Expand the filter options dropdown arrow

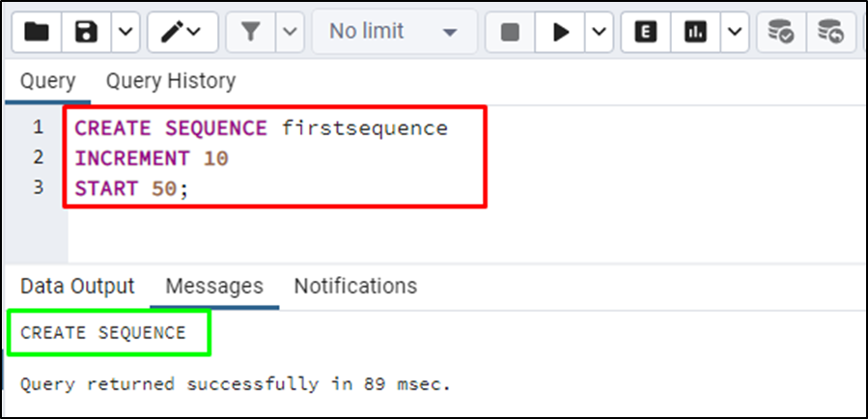coord(290,33)
